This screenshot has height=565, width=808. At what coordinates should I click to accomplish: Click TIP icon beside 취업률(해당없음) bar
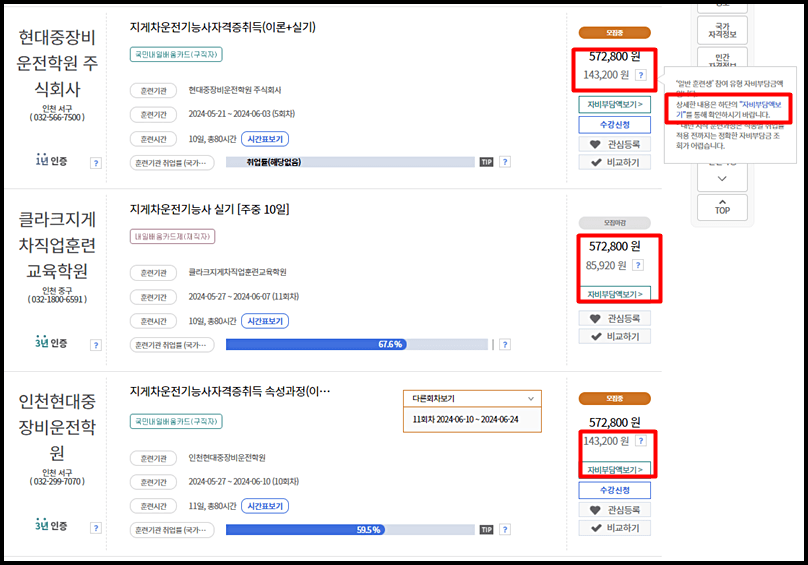(x=486, y=162)
